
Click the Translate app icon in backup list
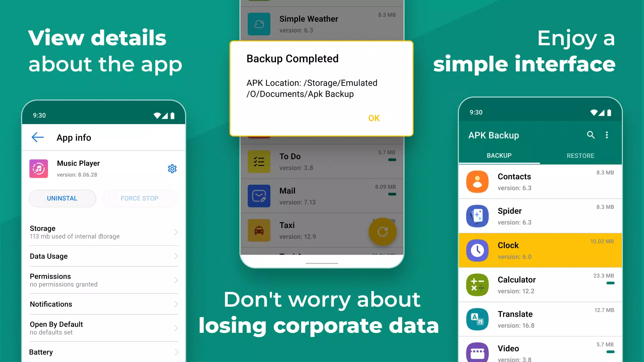[x=477, y=318]
